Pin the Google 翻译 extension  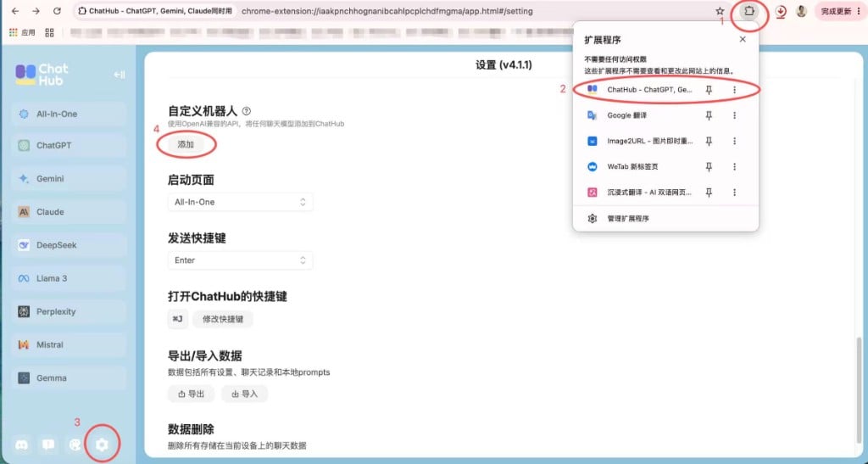(x=709, y=115)
